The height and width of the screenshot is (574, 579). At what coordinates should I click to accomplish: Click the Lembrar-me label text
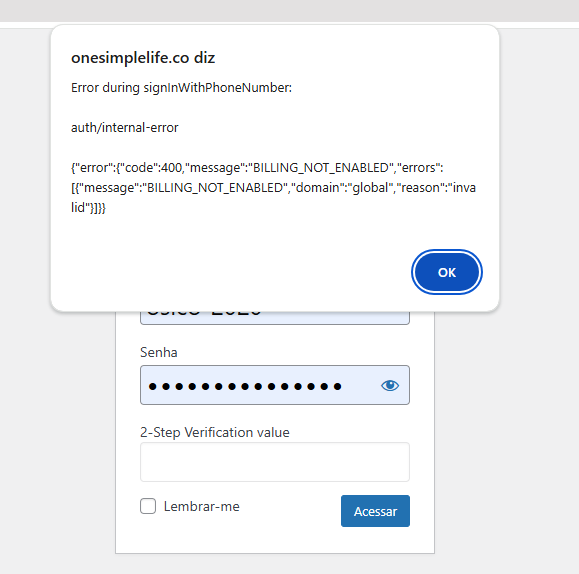202,506
